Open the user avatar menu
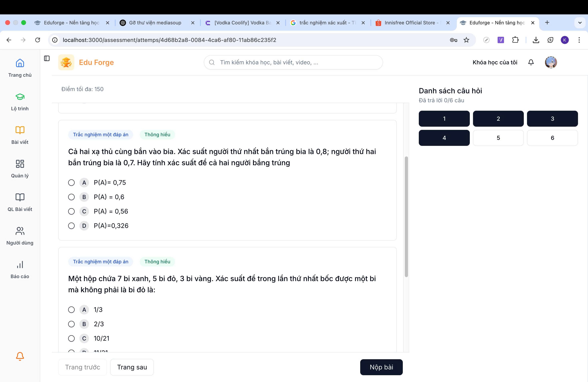 (x=551, y=62)
